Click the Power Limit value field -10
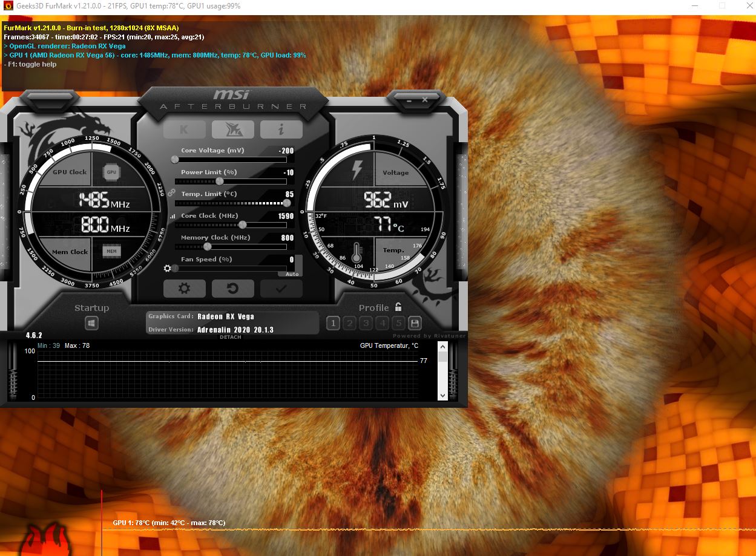Viewport: 756px width, 556px height. point(289,172)
